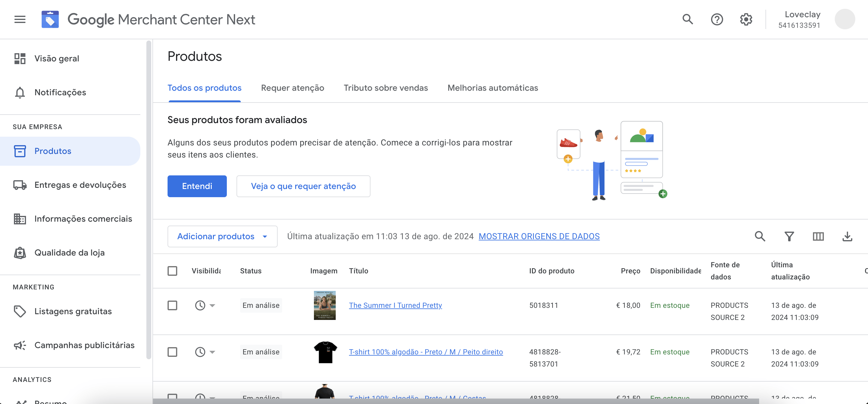
Task: Open the settings gear icon
Action: click(x=746, y=19)
